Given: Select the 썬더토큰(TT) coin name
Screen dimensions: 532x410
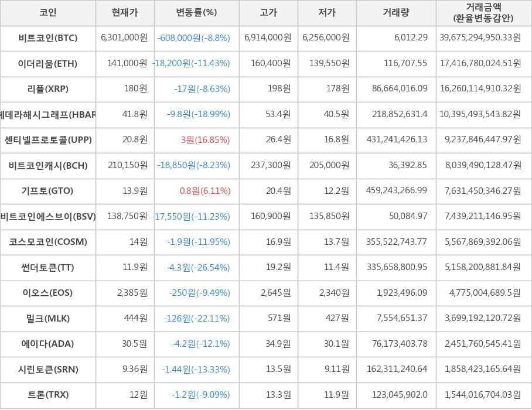Looking at the screenshot, I should tap(48, 268).
